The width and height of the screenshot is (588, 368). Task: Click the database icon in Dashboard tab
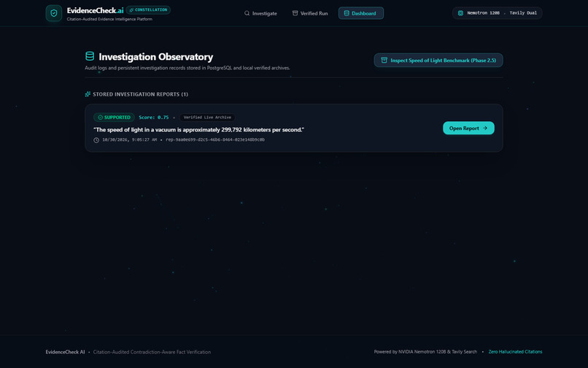347,13
